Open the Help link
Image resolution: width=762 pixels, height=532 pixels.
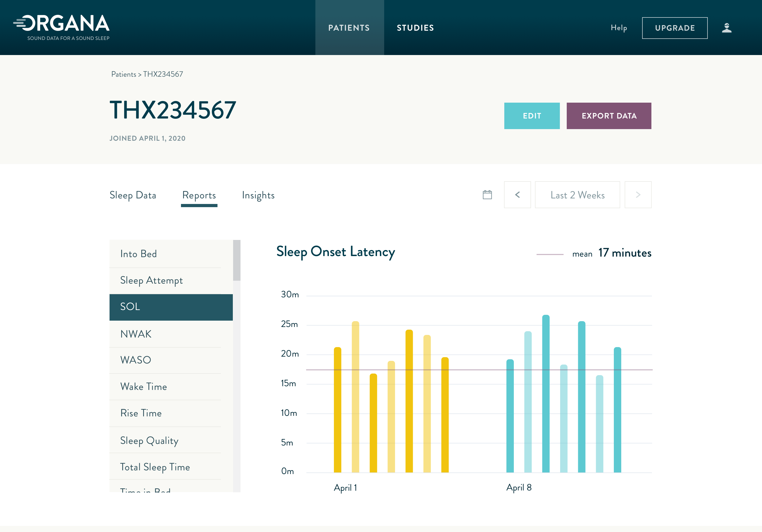[x=619, y=28]
